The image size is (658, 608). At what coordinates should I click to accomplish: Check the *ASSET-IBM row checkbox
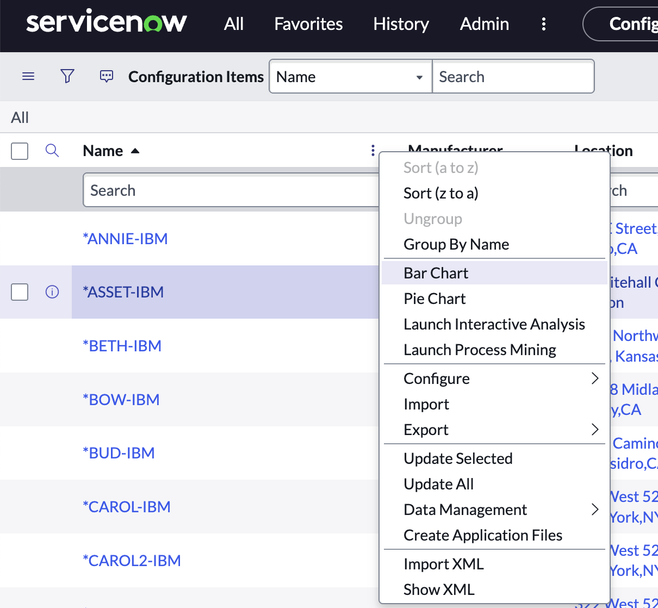(x=20, y=292)
